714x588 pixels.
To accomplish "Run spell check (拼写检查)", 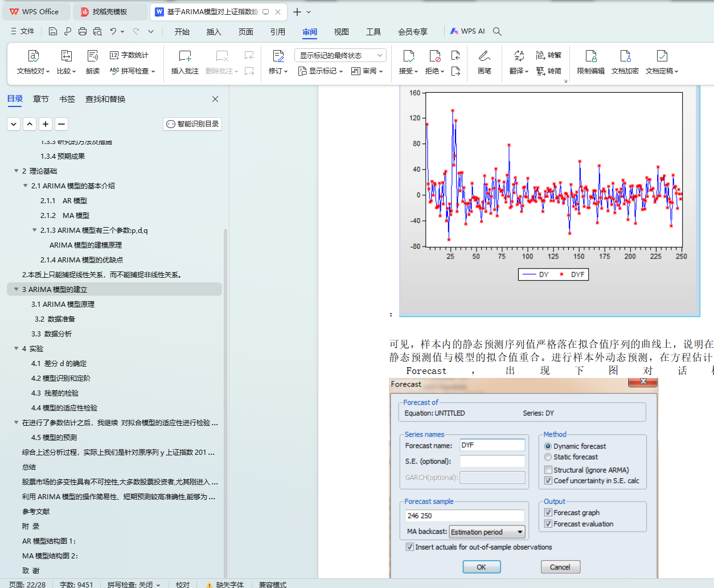I will click(x=132, y=71).
